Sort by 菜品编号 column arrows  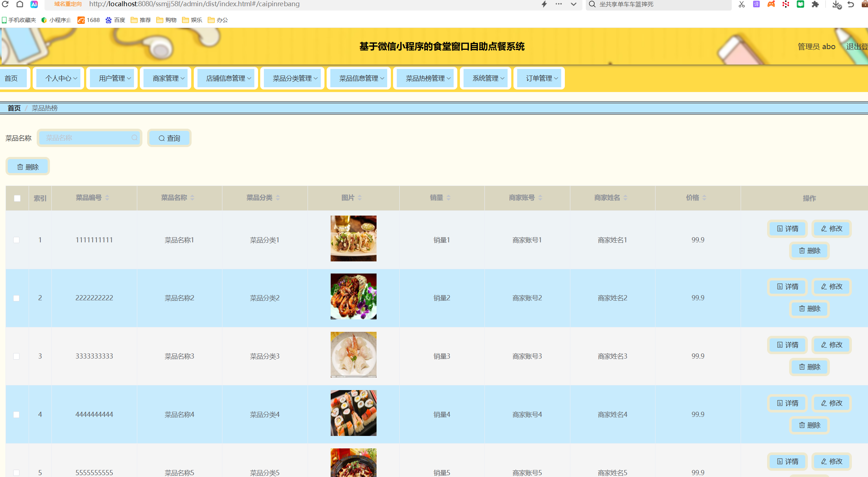click(107, 198)
